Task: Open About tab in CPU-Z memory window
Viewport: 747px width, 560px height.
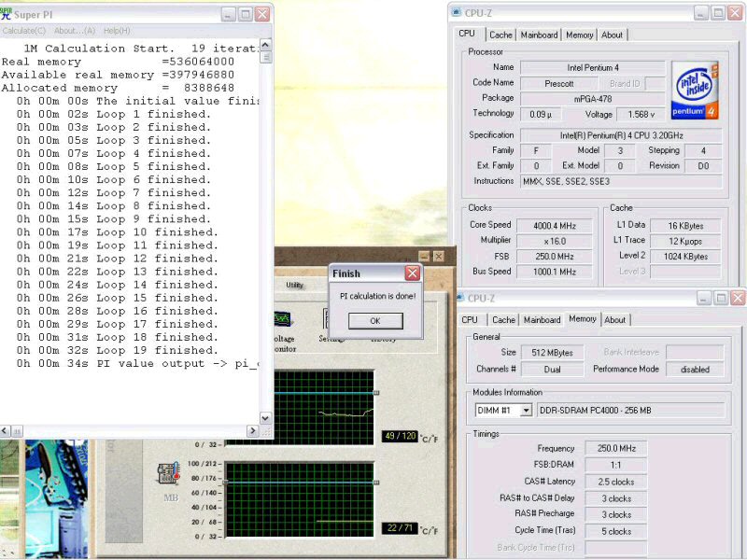Action: coord(614,320)
